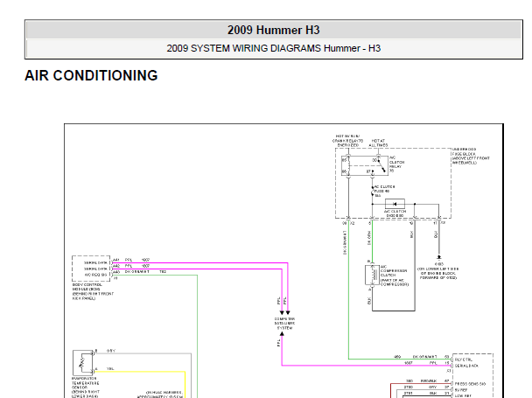Click the "UNDERHOOD FUSE BLOCK" label
Viewport: 532px width, 398px height.
[464, 151]
